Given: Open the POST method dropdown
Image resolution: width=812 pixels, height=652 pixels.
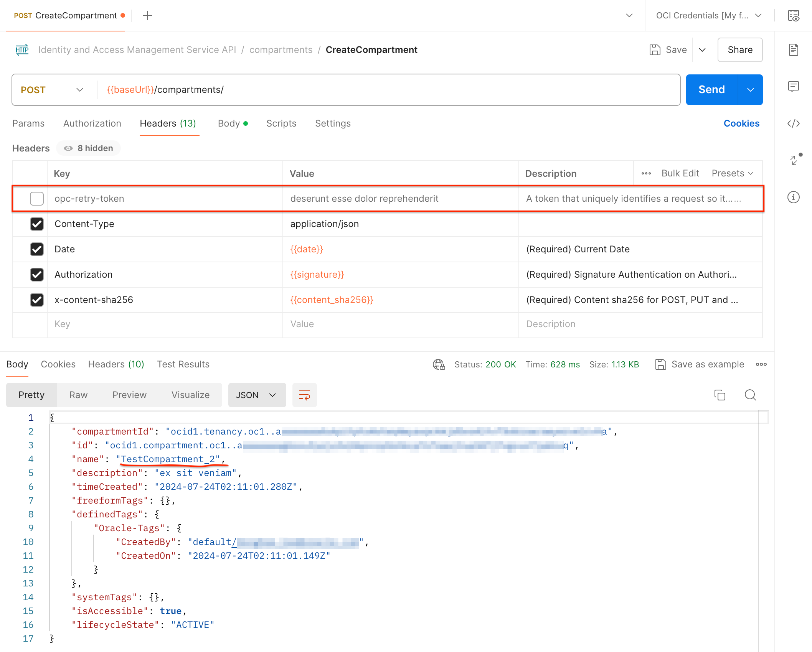Looking at the screenshot, I should click(x=52, y=90).
